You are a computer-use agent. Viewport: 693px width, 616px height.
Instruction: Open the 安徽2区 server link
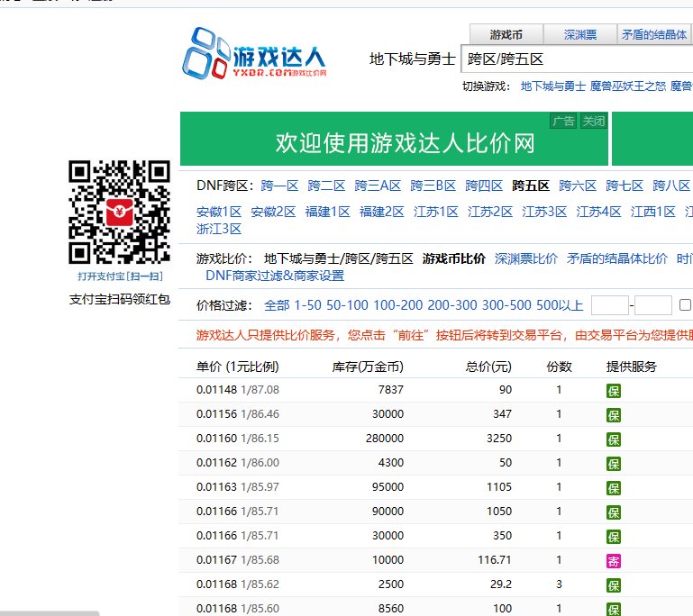pyautogui.click(x=274, y=212)
